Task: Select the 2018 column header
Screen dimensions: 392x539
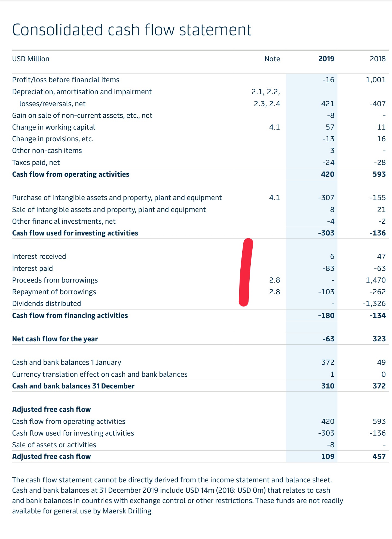Action: point(378,59)
